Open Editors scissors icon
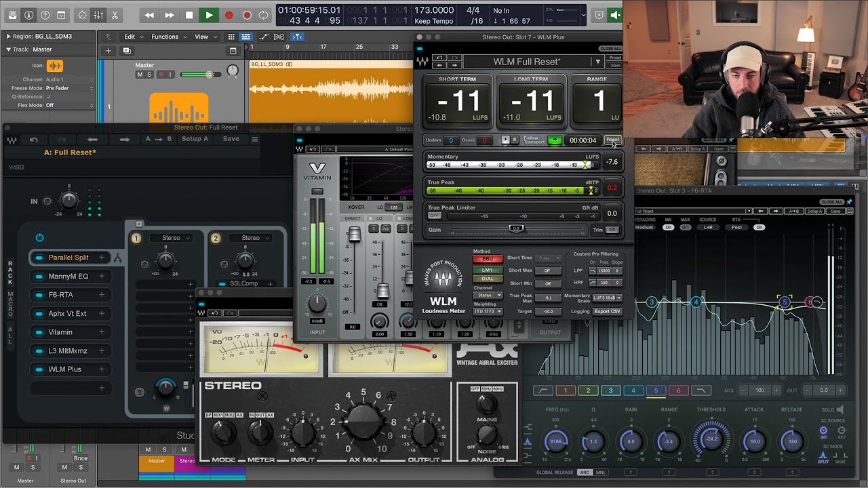Image resolution: width=868 pixels, height=488 pixels. click(114, 15)
